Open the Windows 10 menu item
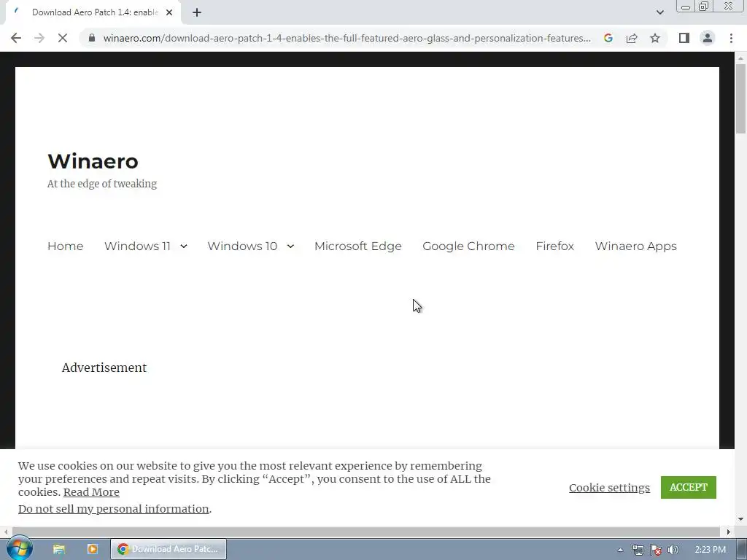The width and height of the screenshot is (747, 560). (242, 246)
